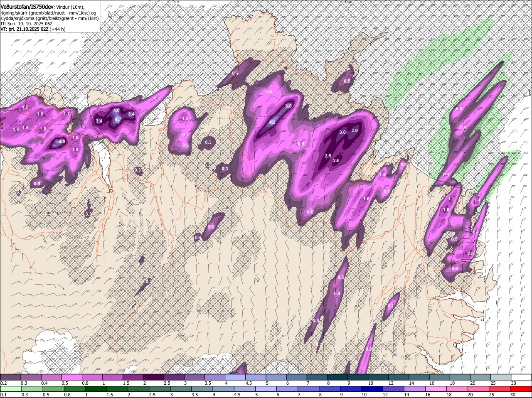The width and height of the screenshot is (532, 398).
Task: Pick the pale grey 25–30 swatch in top legend
Action: (501, 377)
